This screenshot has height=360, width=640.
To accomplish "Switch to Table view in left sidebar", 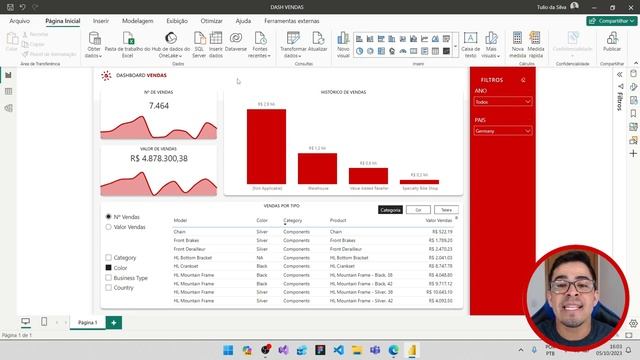I will pos(8,91).
